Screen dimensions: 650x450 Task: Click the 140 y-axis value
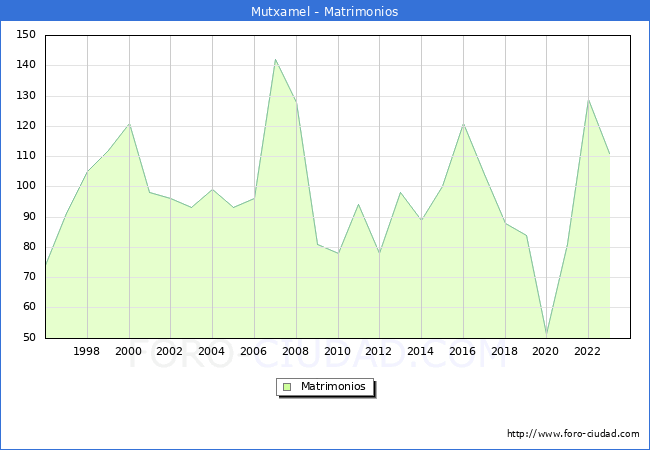click(x=26, y=65)
